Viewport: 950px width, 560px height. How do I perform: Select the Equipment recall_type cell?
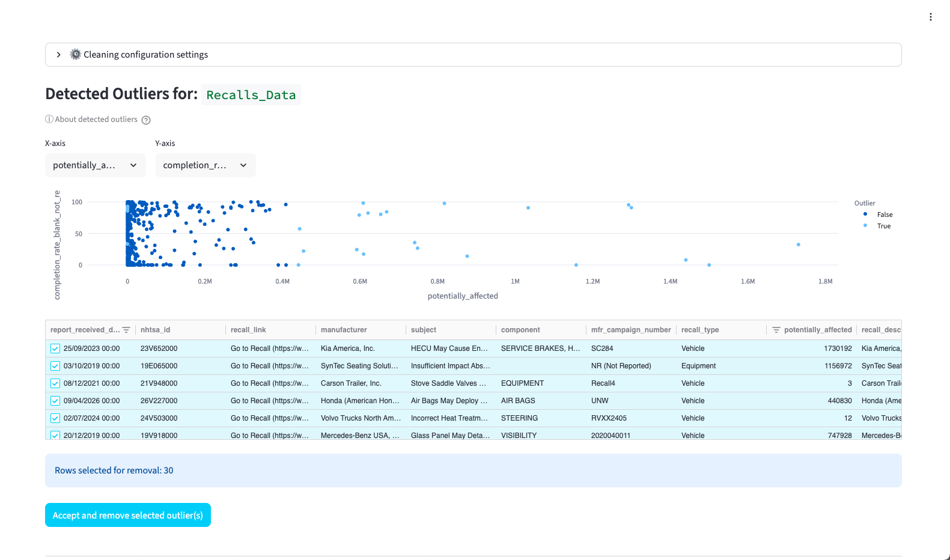(721, 366)
